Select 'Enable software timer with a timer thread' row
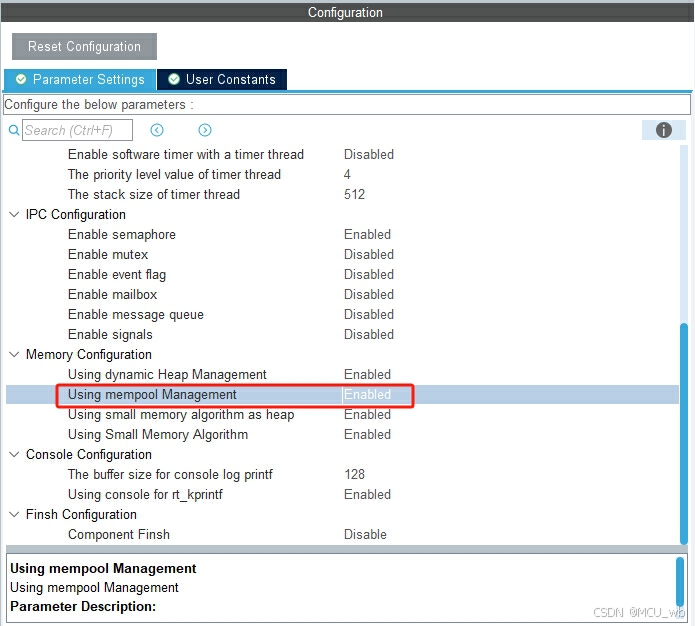The image size is (695, 626). click(186, 154)
